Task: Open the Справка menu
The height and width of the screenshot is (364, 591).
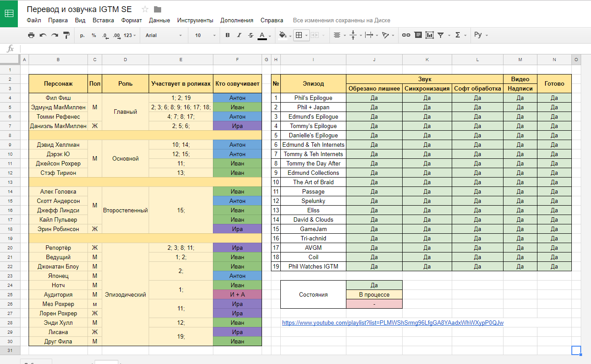Action: click(272, 20)
